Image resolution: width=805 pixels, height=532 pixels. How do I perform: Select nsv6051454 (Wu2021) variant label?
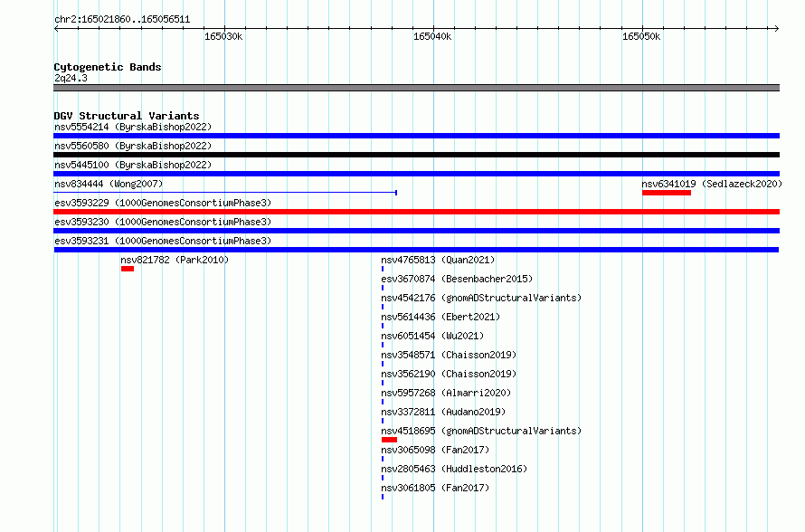432,336
